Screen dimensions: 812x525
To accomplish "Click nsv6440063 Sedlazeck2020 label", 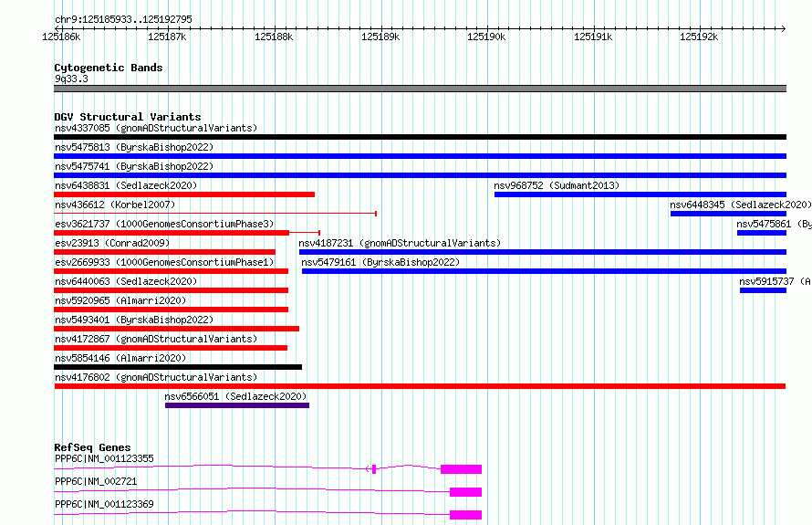I will 126,281.
